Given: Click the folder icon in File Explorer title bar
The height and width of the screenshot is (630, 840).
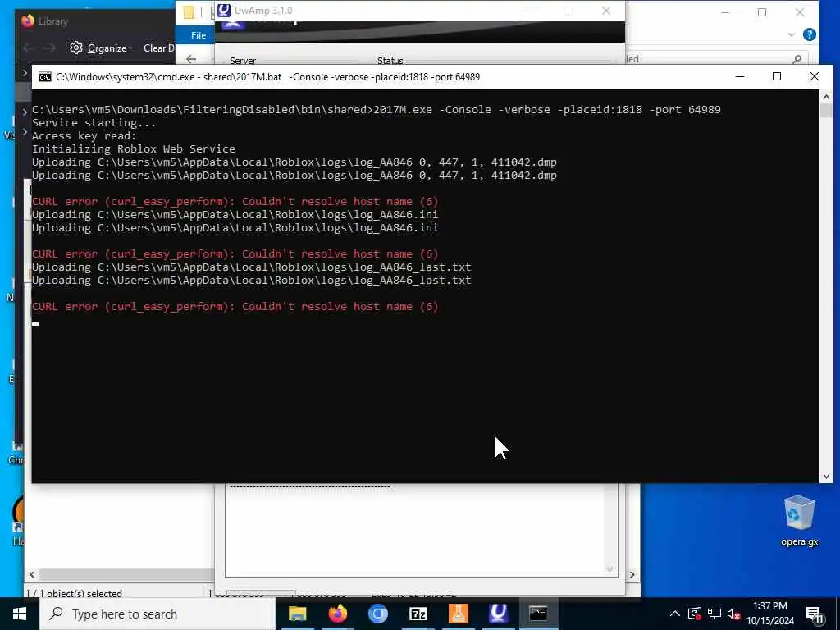Looking at the screenshot, I should [x=189, y=11].
